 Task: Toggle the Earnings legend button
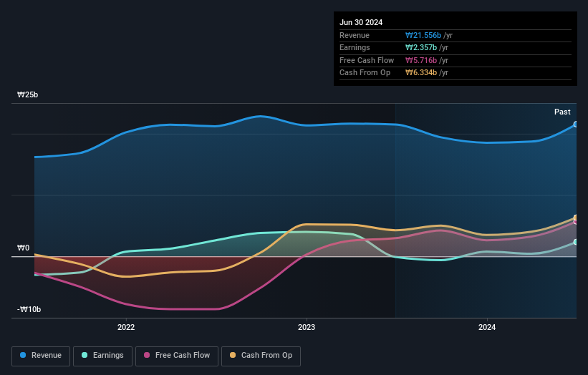102,356
